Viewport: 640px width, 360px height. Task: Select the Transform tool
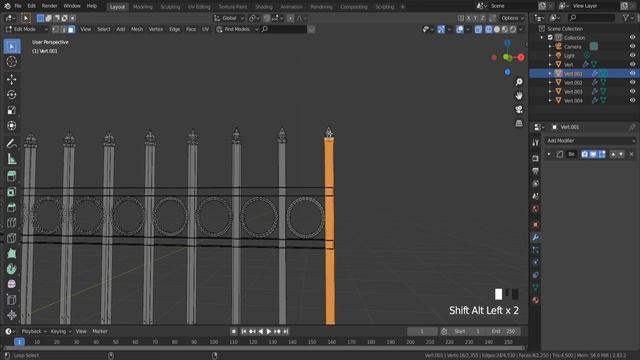(12, 126)
